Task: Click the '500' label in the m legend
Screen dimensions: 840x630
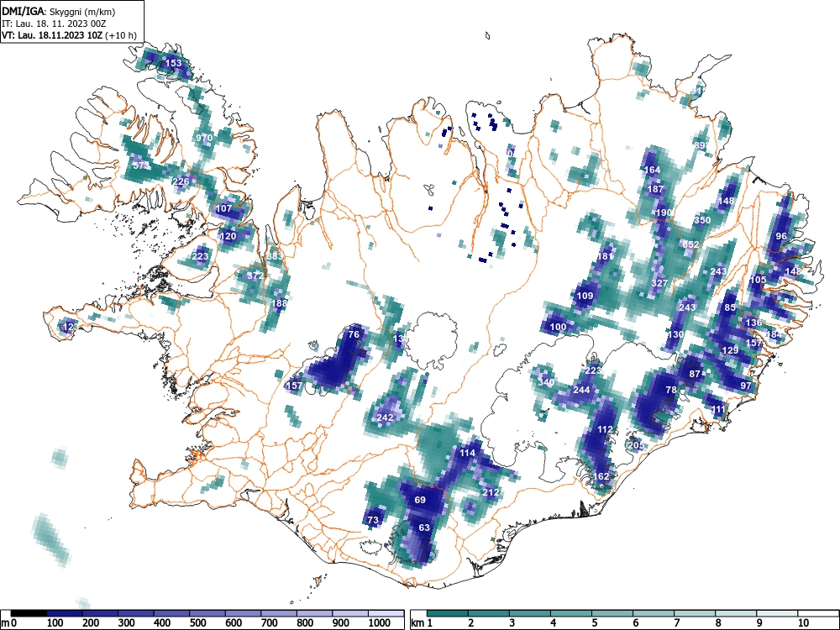Action: (x=198, y=623)
